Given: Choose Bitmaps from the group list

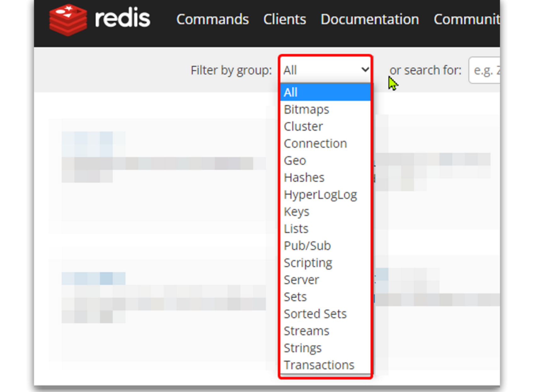Looking at the screenshot, I should click(326, 109).
